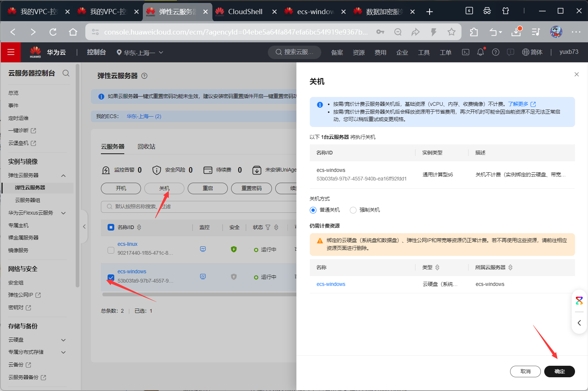588x391 pixels.
Task: Open region dropdown 华东-上海一
Action: 140,53
